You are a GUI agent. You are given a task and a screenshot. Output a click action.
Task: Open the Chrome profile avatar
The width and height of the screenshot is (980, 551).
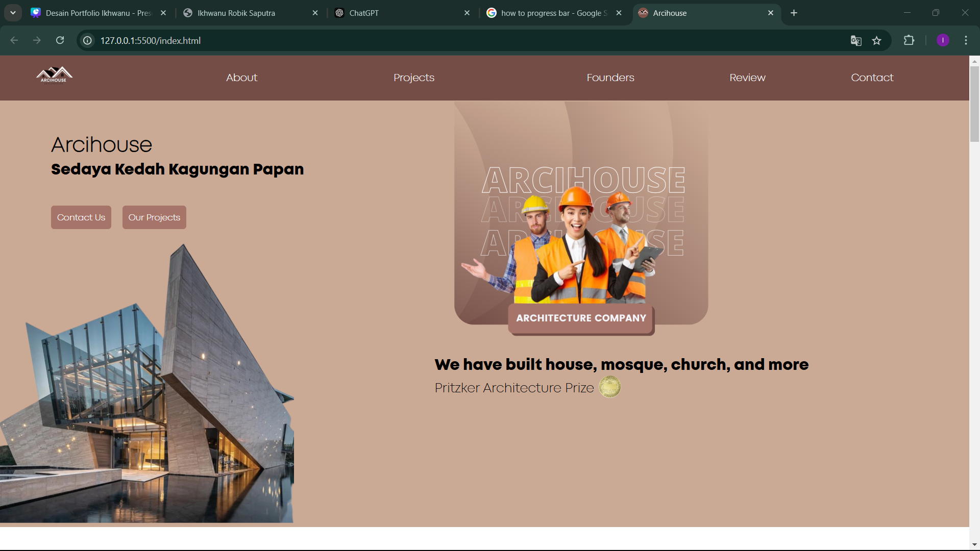point(943,40)
